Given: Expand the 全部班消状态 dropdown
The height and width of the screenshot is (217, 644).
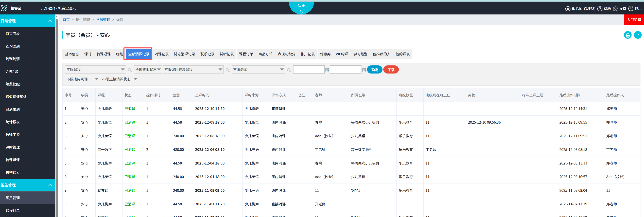Looking at the screenshot, I should tap(148, 69).
